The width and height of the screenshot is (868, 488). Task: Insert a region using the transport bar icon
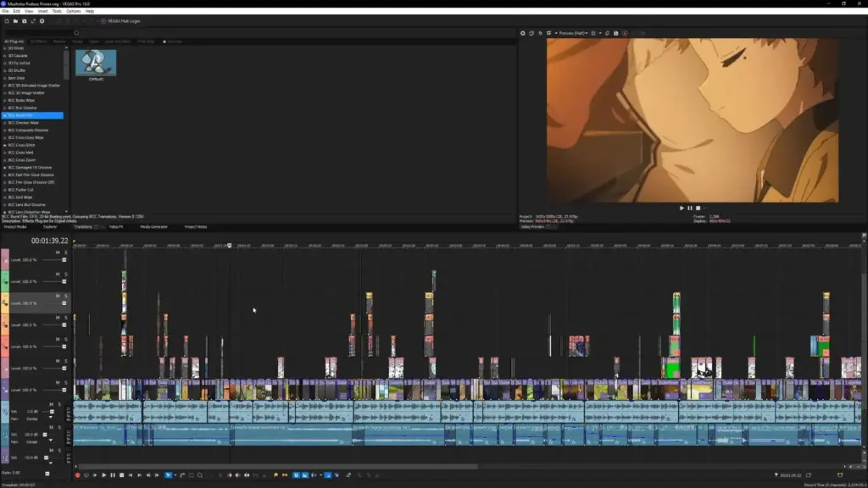(285, 475)
